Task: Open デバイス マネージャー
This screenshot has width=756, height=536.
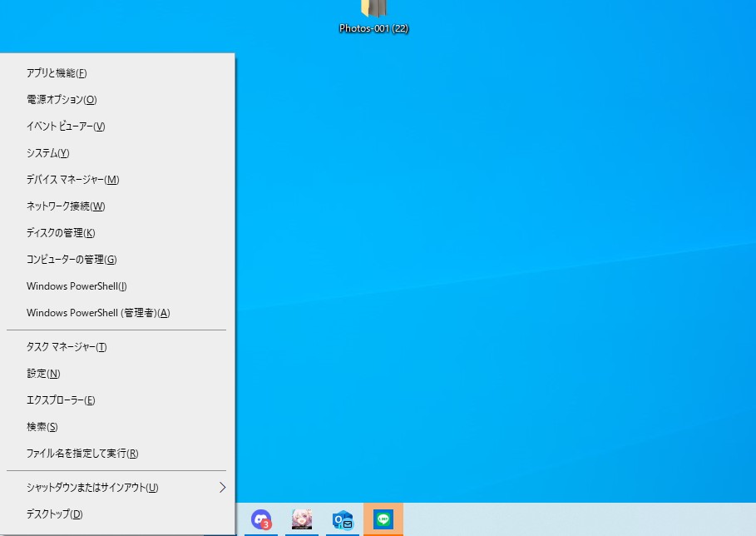Action: click(72, 180)
